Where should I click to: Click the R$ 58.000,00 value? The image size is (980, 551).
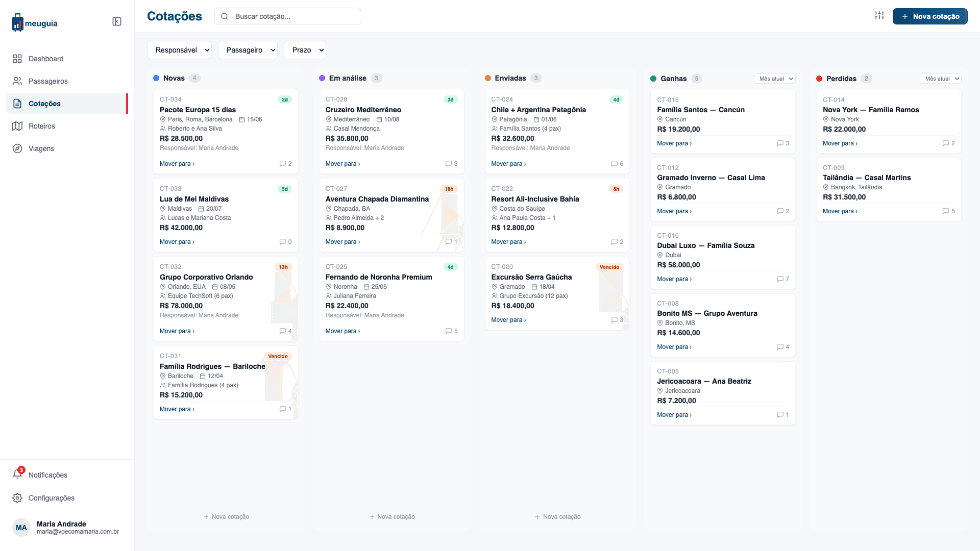tap(678, 265)
